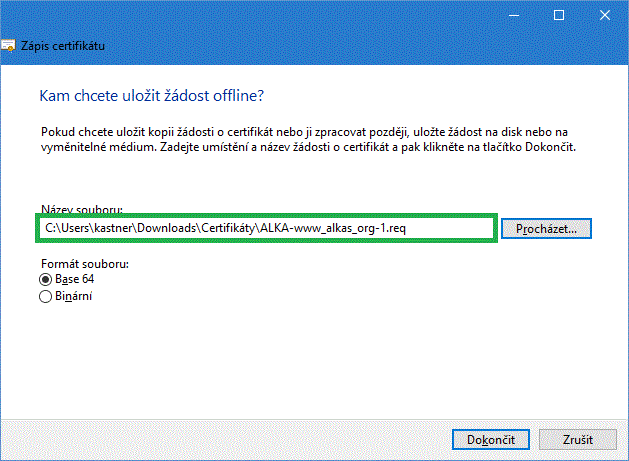Open the Procházet... file browser
Image resolution: width=629 pixels, height=461 pixels.
546,229
